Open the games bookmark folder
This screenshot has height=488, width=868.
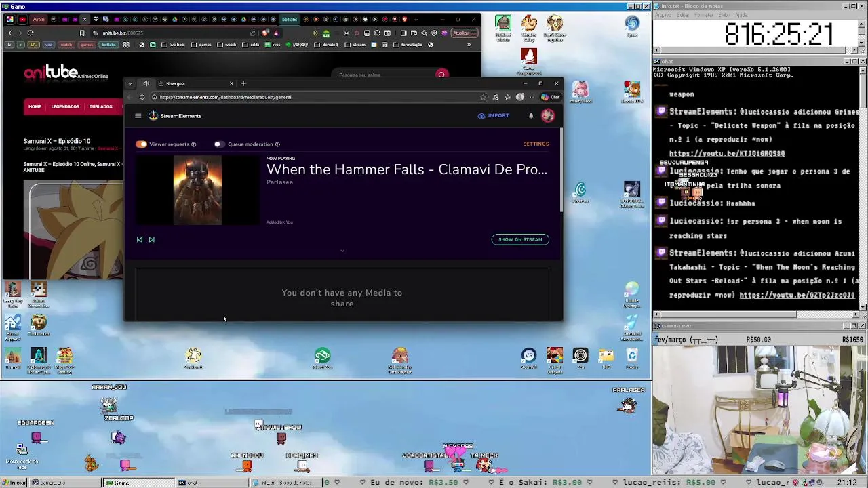(201, 45)
